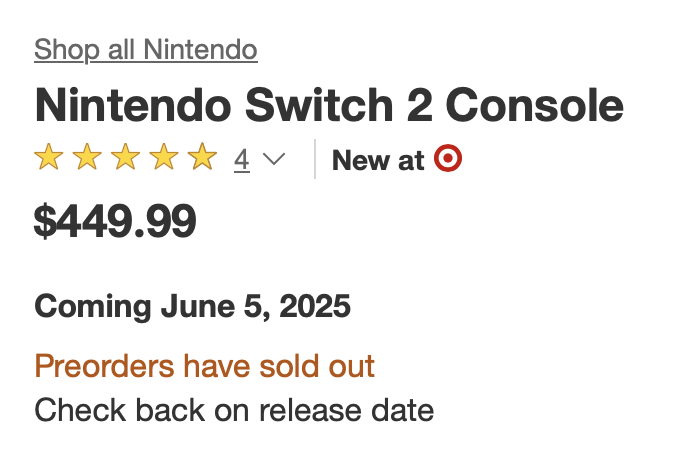The image size is (692, 464).
Task: Click Check back on release date text
Action: pos(234,409)
